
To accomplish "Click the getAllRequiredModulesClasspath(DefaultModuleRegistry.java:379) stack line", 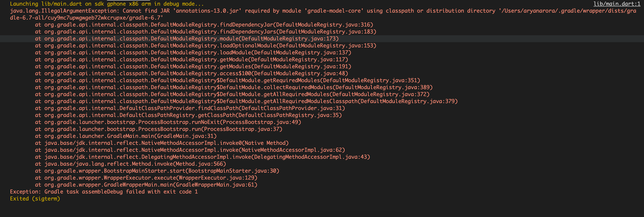I will click(x=246, y=101).
